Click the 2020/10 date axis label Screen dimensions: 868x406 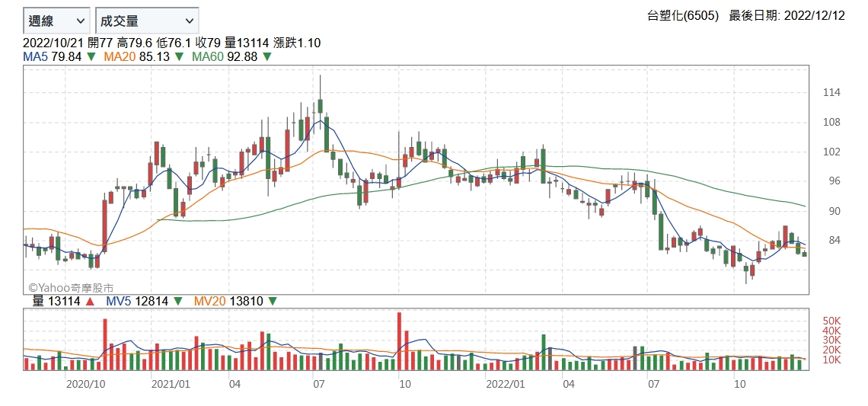(x=85, y=383)
